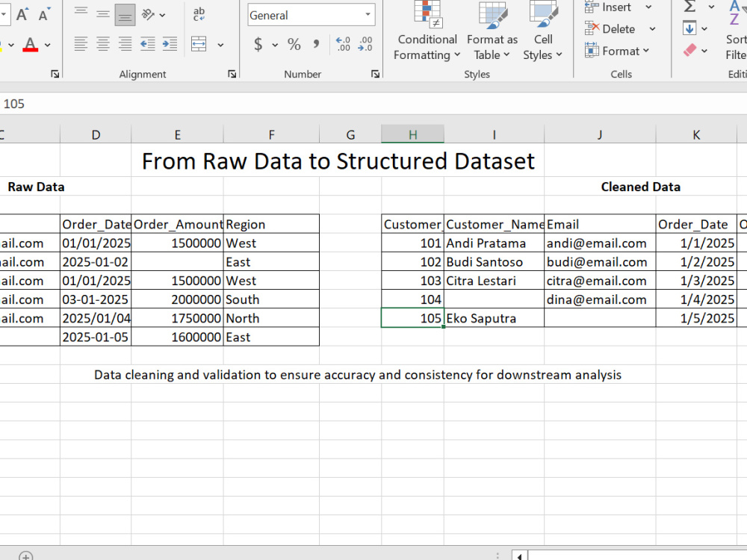Decrease font size with the small A icon

pos(44,14)
